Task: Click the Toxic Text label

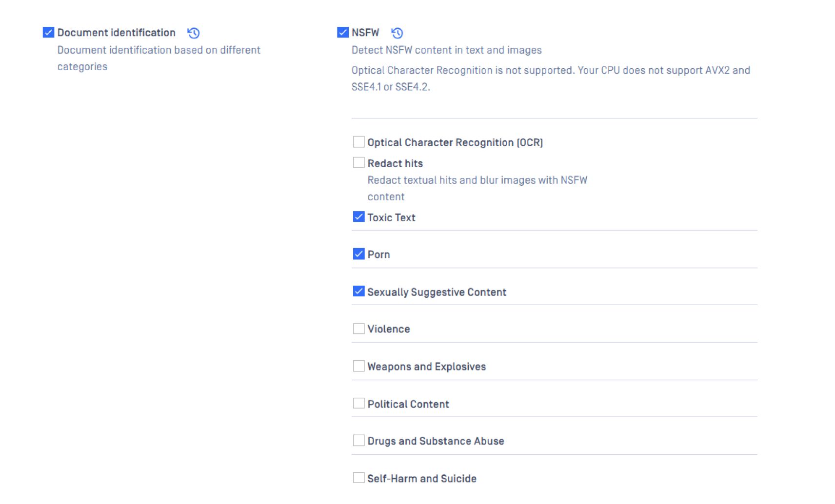Action: pos(392,217)
